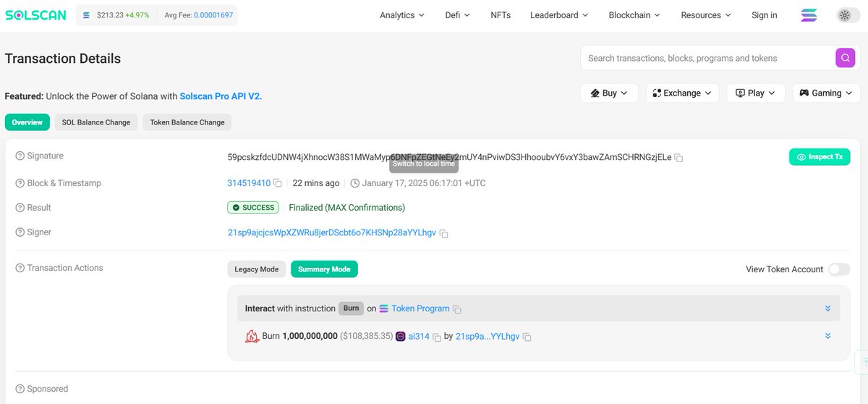Image resolution: width=868 pixels, height=404 pixels.
Task: Click the search transactions input field
Action: (x=709, y=58)
